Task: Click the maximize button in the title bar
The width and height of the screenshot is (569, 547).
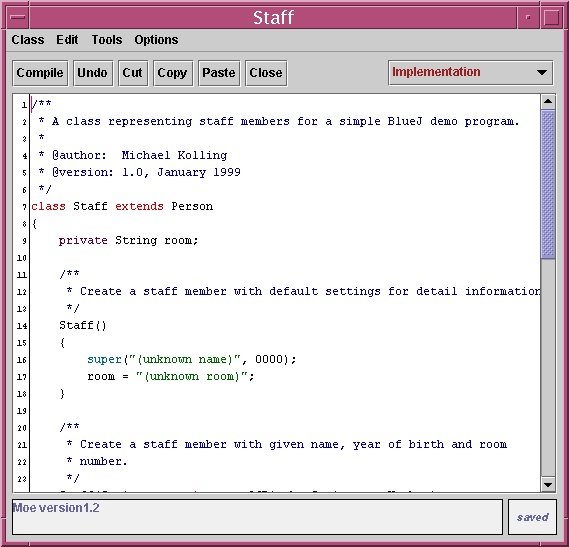Action: (551, 17)
